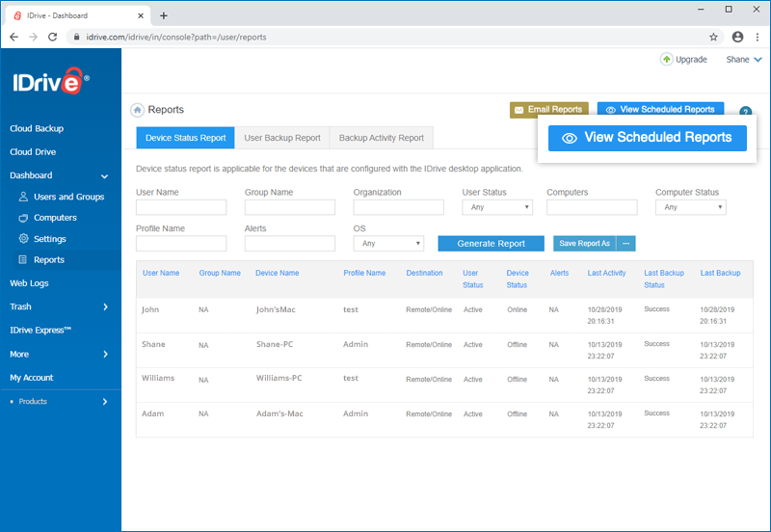Click the Save Report As button
771x532 pixels.
click(x=584, y=244)
